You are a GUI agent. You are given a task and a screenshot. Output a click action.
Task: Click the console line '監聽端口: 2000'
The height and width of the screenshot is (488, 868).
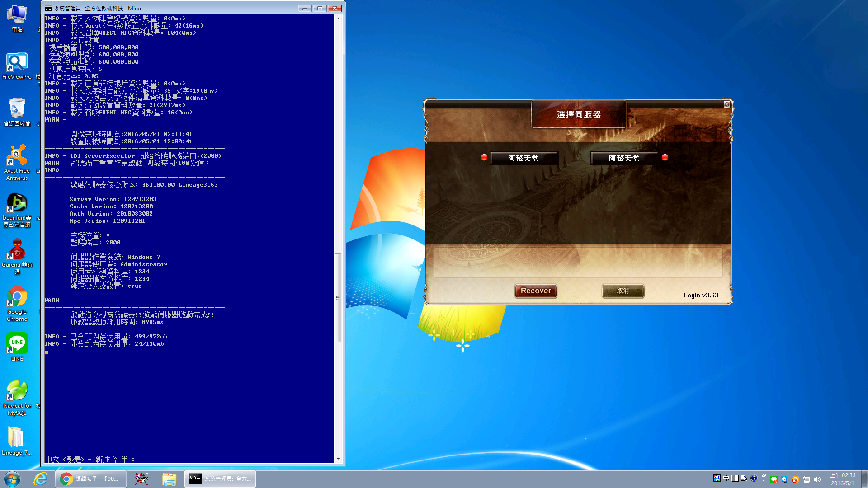click(x=95, y=243)
